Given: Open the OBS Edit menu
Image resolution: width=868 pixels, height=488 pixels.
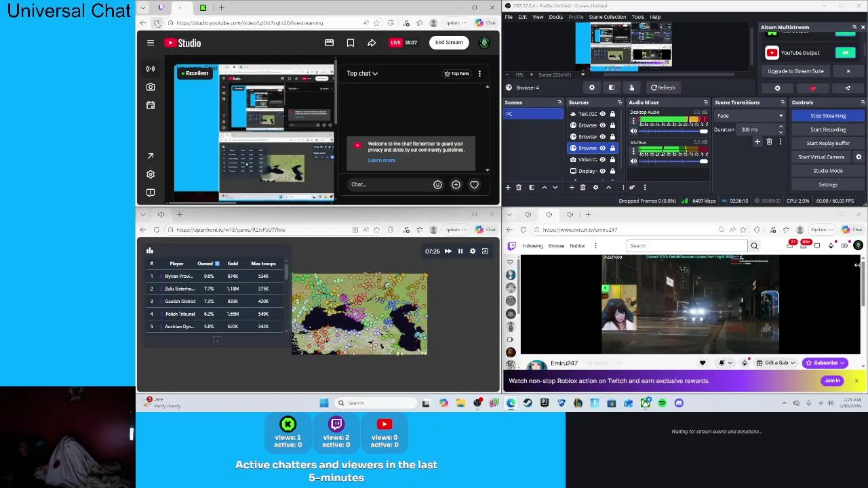Looking at the screenshot, I should [523, 17].
